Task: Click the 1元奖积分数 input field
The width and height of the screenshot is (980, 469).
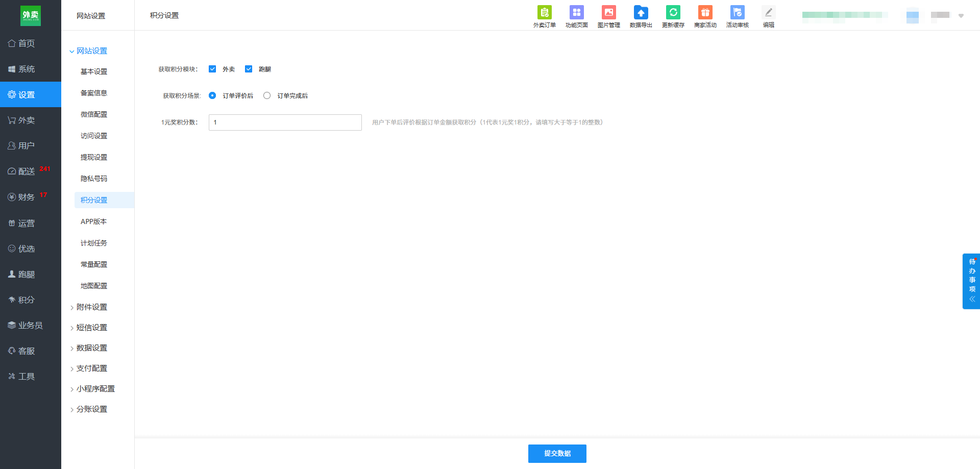Action: 285,122
